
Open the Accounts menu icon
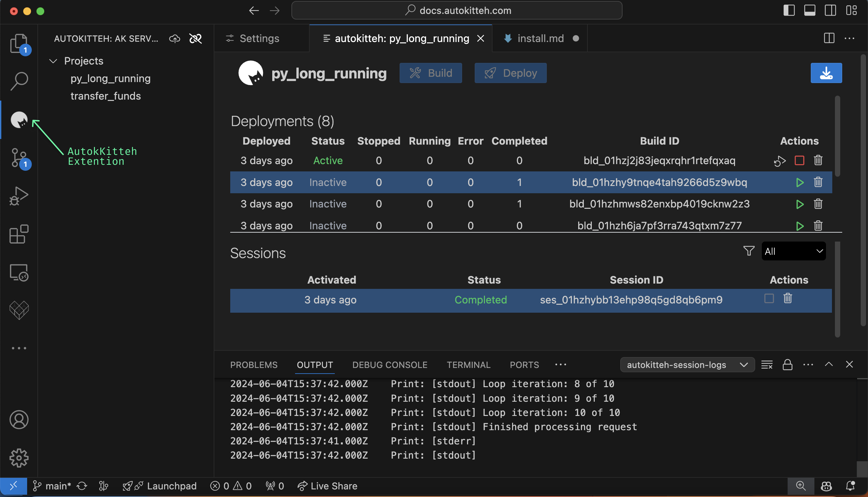19,420
